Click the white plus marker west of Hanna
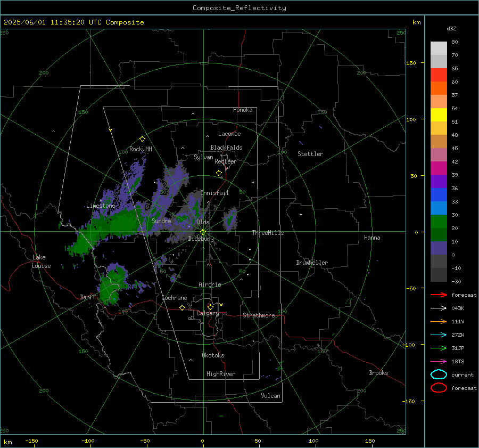The height and width of the screenshot is (448, 479). pyautogui.click(x=301, y=214)
